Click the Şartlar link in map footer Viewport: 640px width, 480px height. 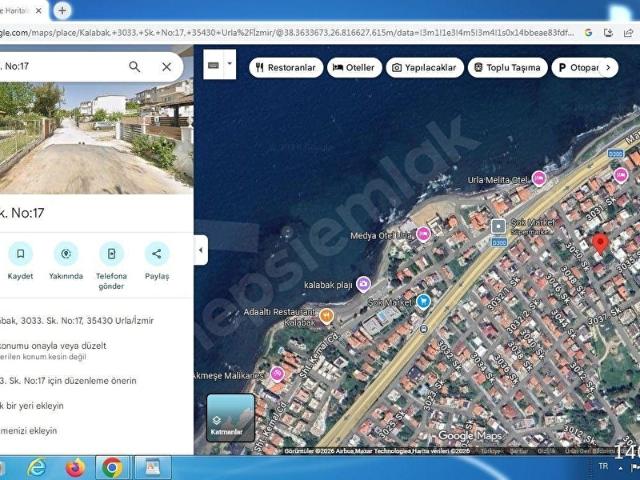[x=520, y=451]
